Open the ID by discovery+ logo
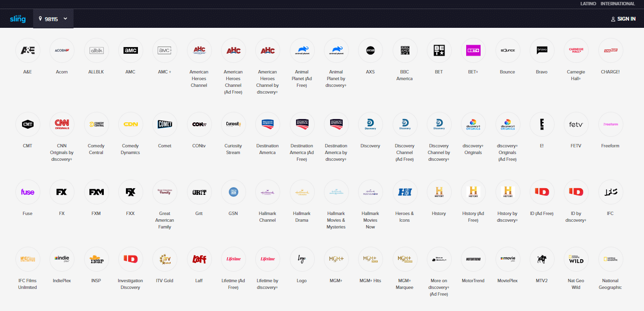This screenshot has height=311, width=644. click(x=576, y=192)
